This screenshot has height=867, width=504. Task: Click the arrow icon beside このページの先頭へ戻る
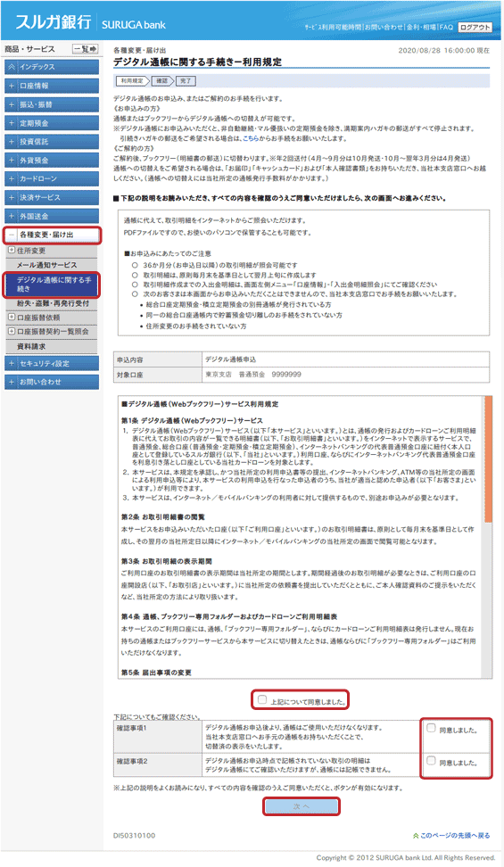416,836
